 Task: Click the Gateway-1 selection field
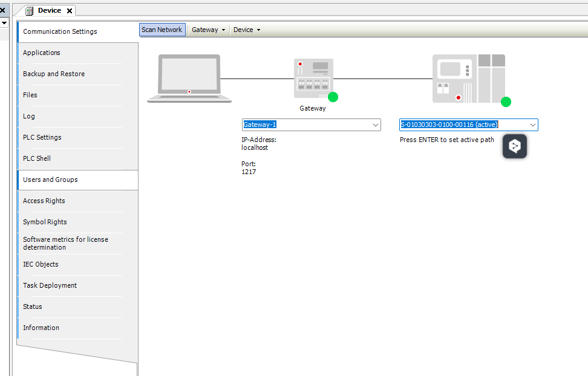click(x=312, y=125)
